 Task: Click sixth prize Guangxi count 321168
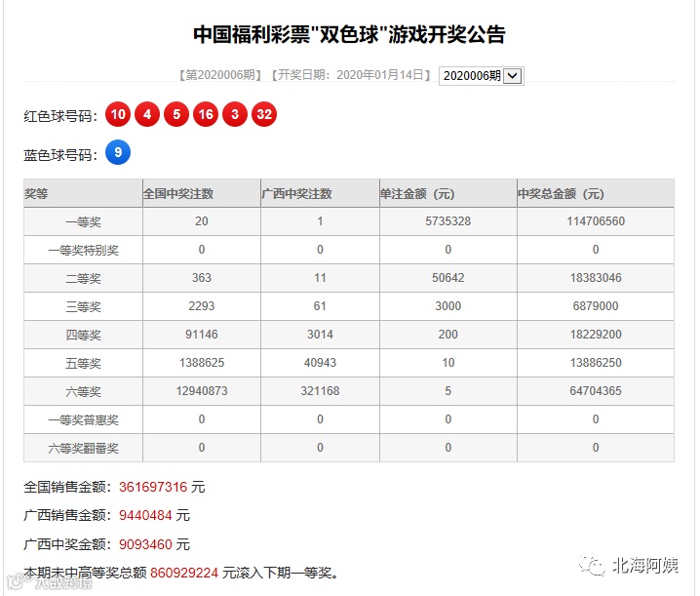(320, 391)
